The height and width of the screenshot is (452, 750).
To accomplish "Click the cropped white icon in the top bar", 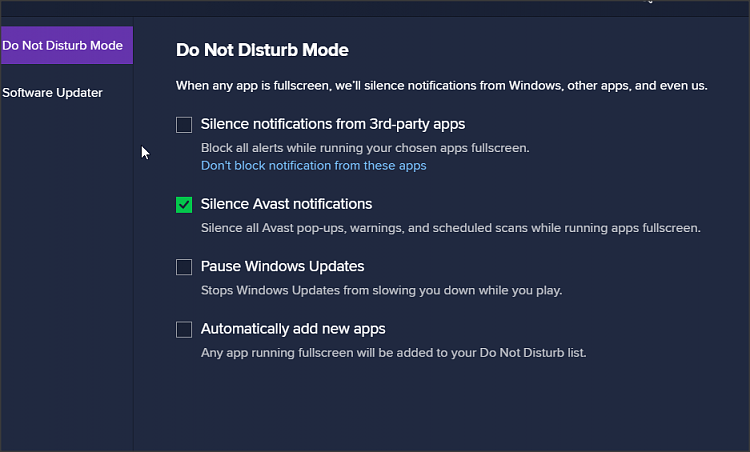I will (649, 1).
